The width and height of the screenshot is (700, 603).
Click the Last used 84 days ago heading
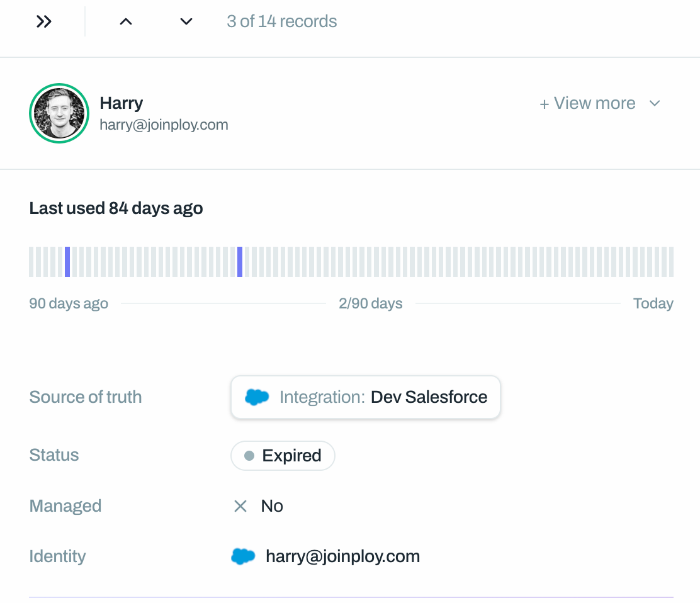[116, 208]
